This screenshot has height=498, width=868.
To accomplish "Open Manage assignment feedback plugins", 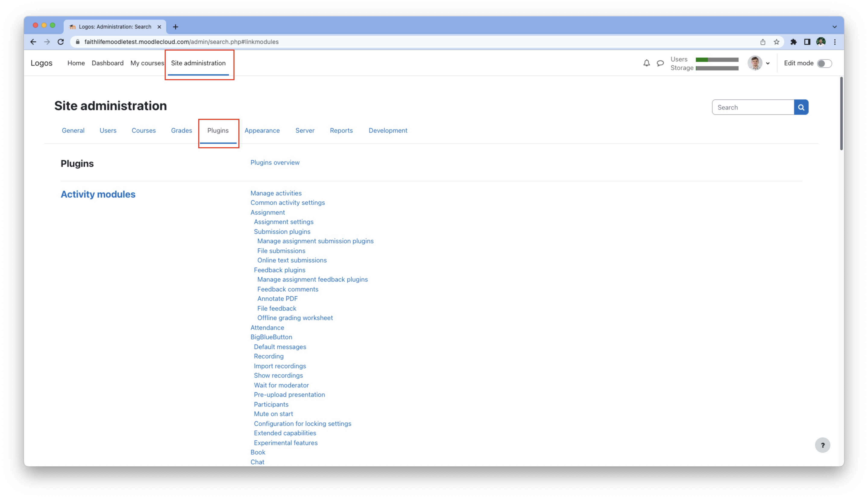I will (x=312, y=280).
